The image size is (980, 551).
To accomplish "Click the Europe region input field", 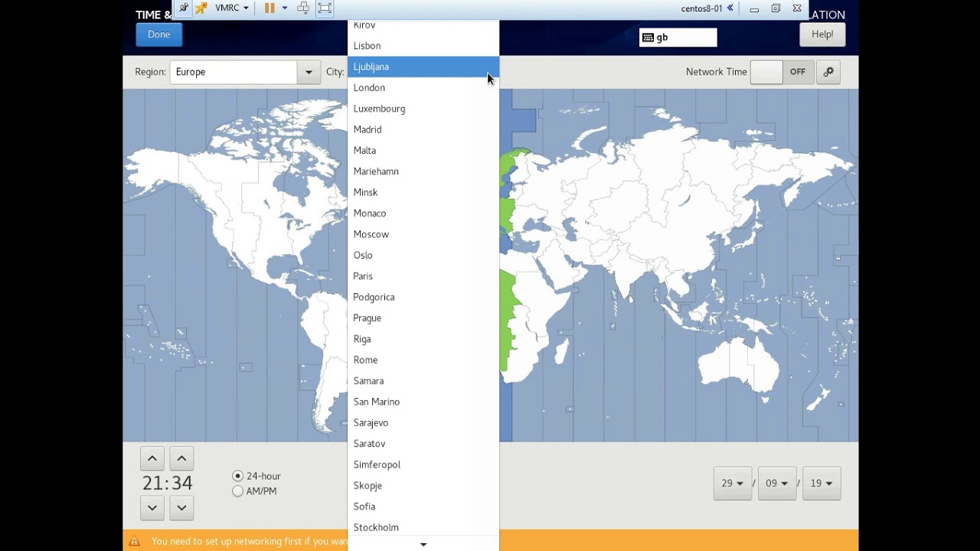I will click(x=234, y=72).
